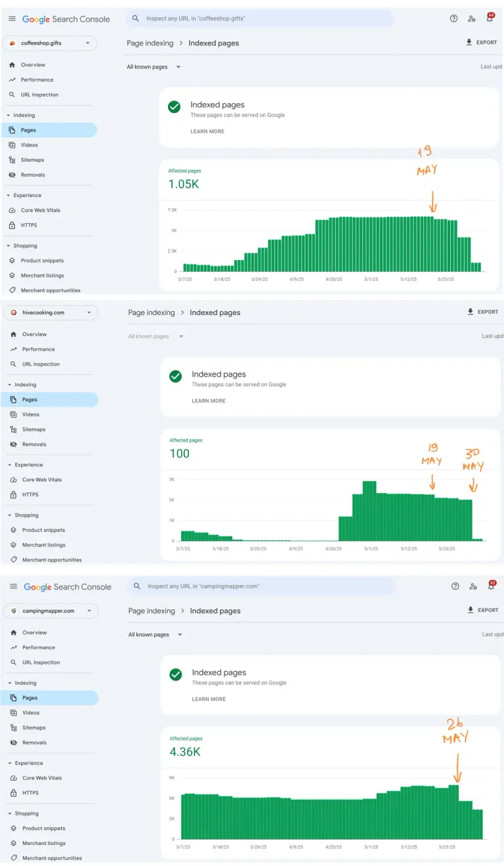Open All known pages filter for campingmapper.com

click(156, 634)
